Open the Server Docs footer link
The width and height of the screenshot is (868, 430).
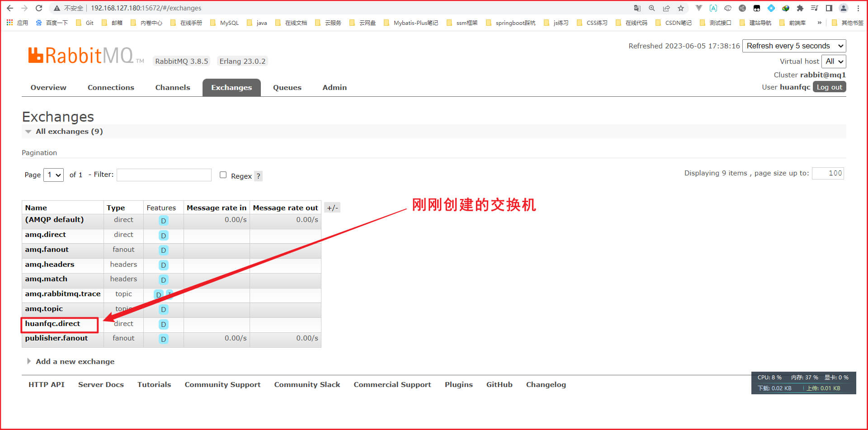pos(101,385)
